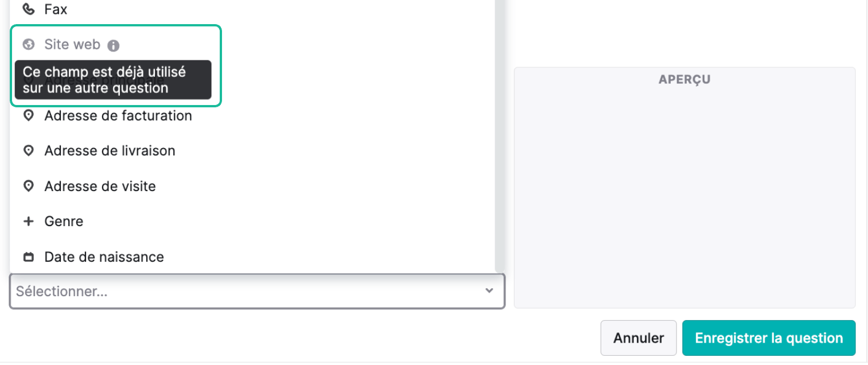Image resolution: width=868 pixels, height=365 pixels.
Task: Collapse the dropdown using its chevron arrow
Action: pyautogui.click(x=489, y=291)
